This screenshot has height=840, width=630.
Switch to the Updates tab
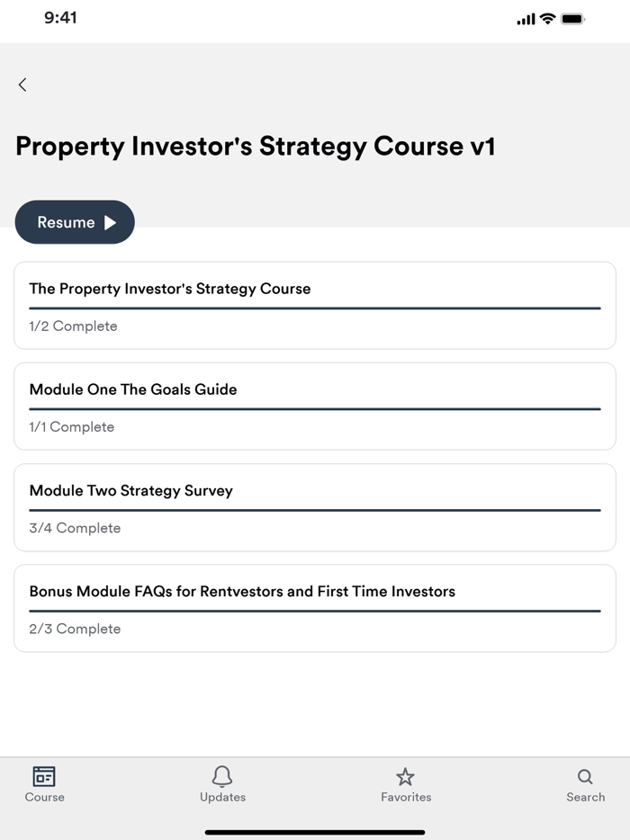[x=222, y=786]
